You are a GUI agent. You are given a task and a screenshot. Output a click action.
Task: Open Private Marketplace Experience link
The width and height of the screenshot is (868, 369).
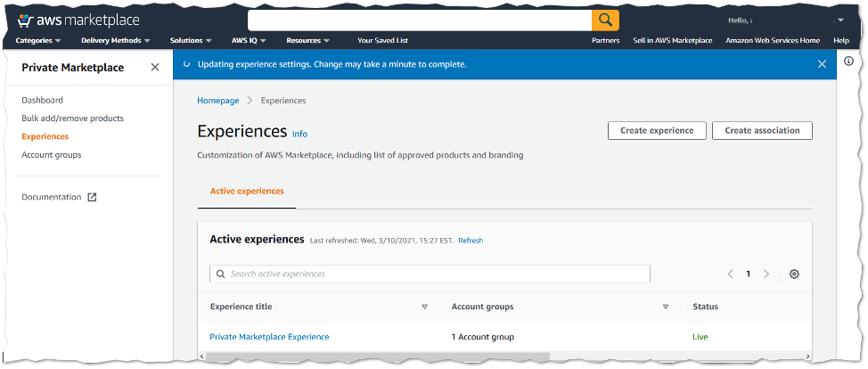click(269, 336)
